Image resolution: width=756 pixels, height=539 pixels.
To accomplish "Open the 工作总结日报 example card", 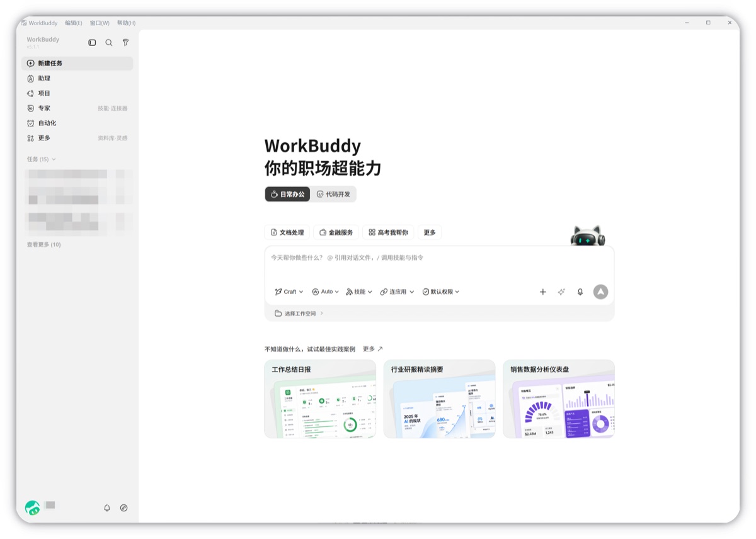I will 320,399.
